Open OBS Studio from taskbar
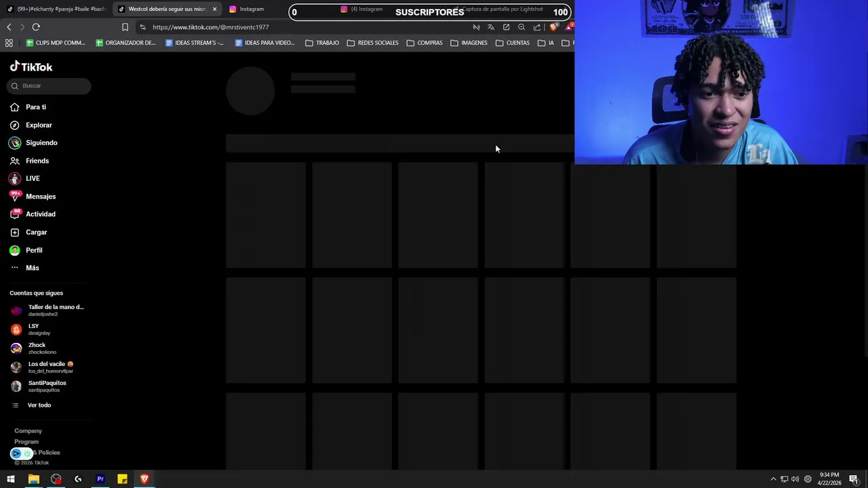Image resolution: width=868 pixels, height=488 pixels. tap(56, 479)
